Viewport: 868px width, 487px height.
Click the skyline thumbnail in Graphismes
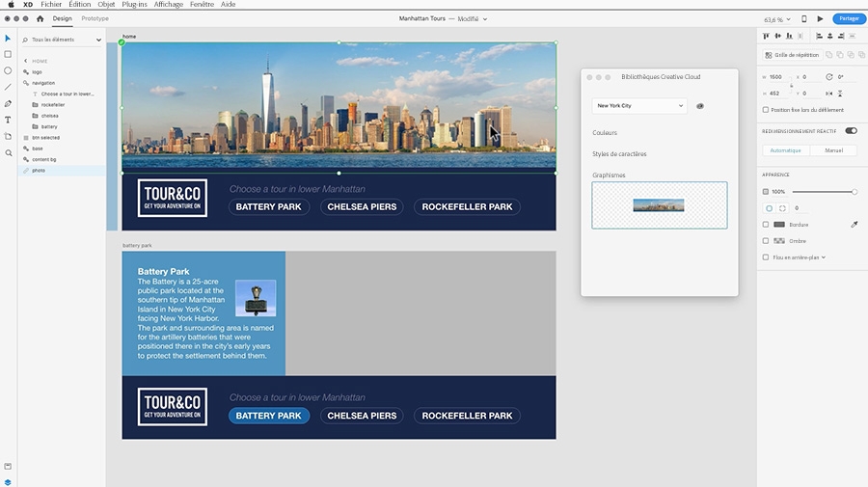pyautogui.click(x=658, y=205)
